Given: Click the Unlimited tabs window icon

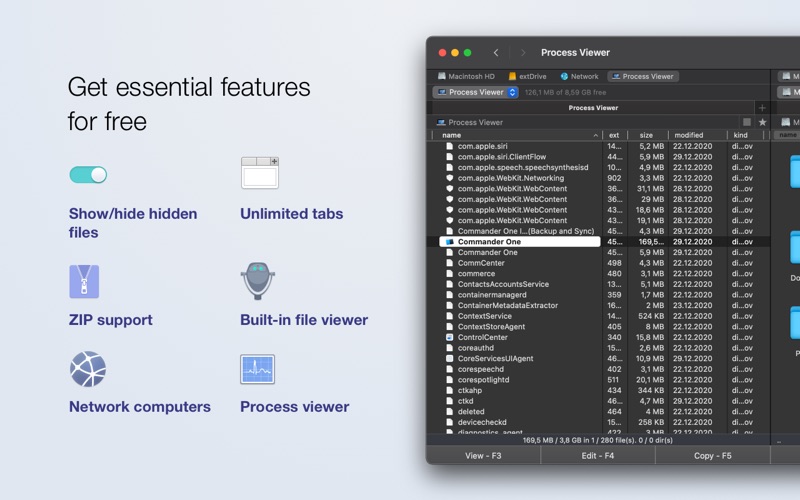Looking at the screenshot, I should click(259, 173).
